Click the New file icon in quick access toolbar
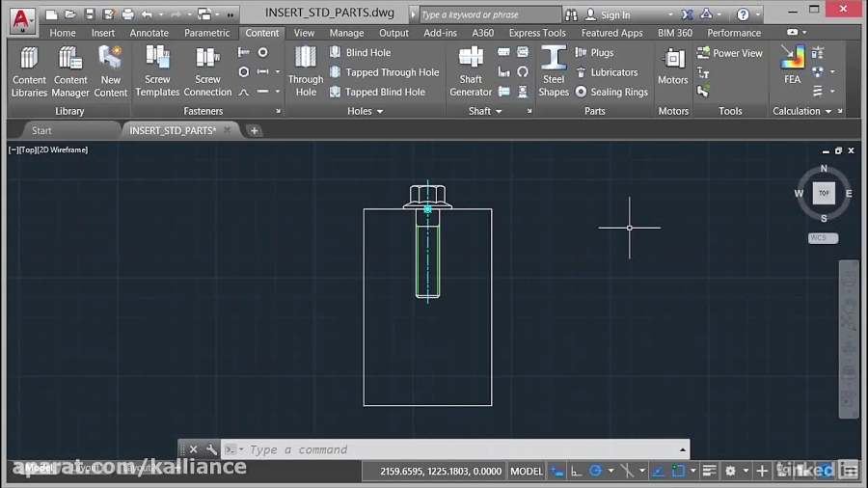The width and height of the screenshot is (868, 488). coord(51,14)
